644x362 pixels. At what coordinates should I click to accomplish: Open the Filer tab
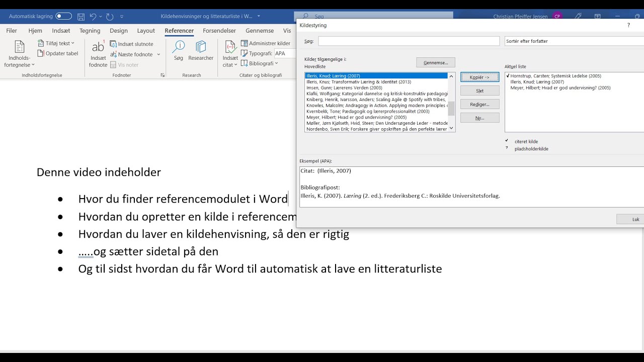click(x=12, y=31)
